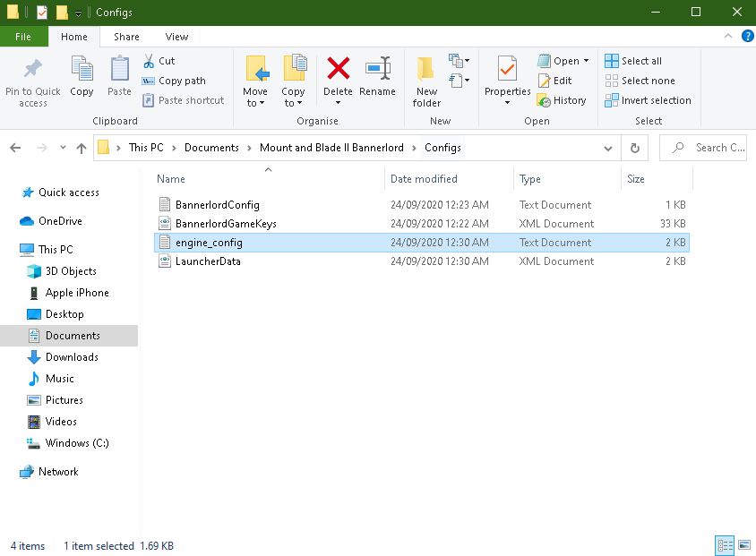
Task: Pin the folder to Quick access
Action: click(33, 81)
